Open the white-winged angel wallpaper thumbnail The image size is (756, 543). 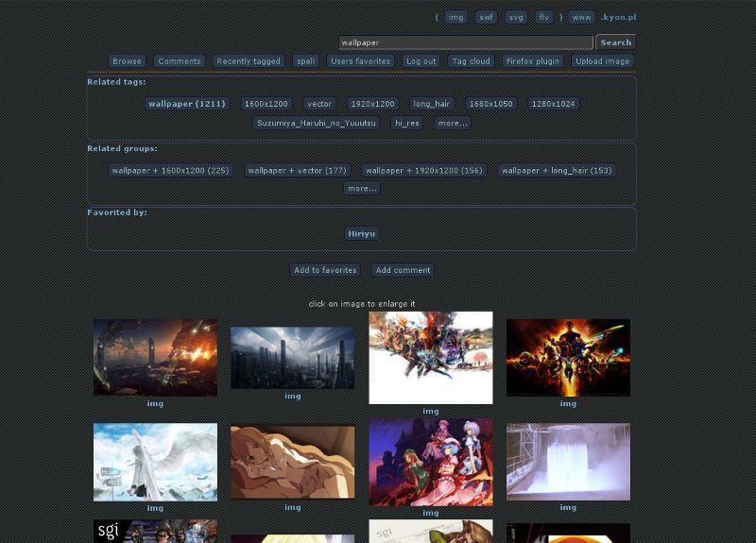[x=155, y=462]
